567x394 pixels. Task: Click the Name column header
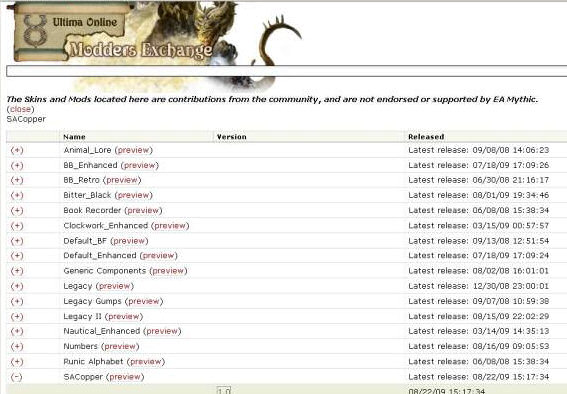pyautogui.click(x=74, y=137)
